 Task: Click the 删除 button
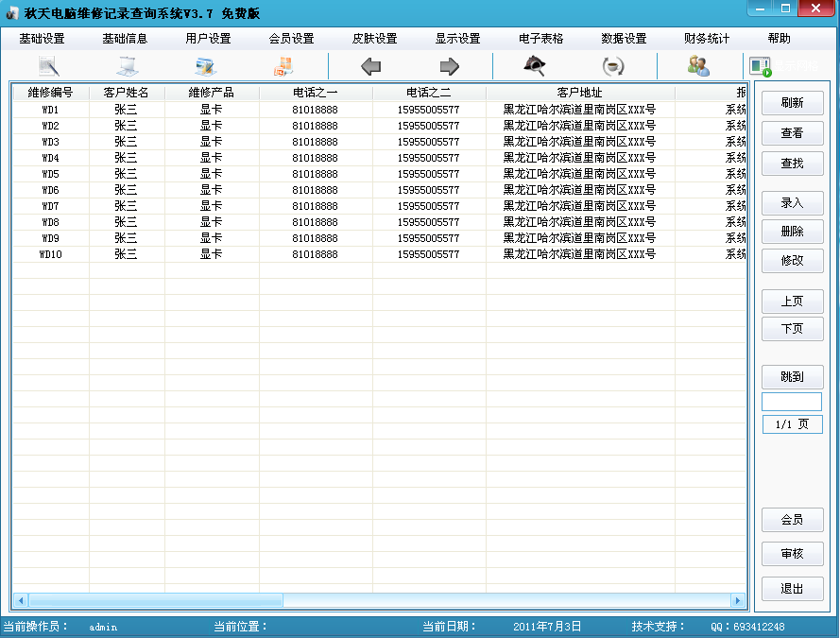(793, 232)
